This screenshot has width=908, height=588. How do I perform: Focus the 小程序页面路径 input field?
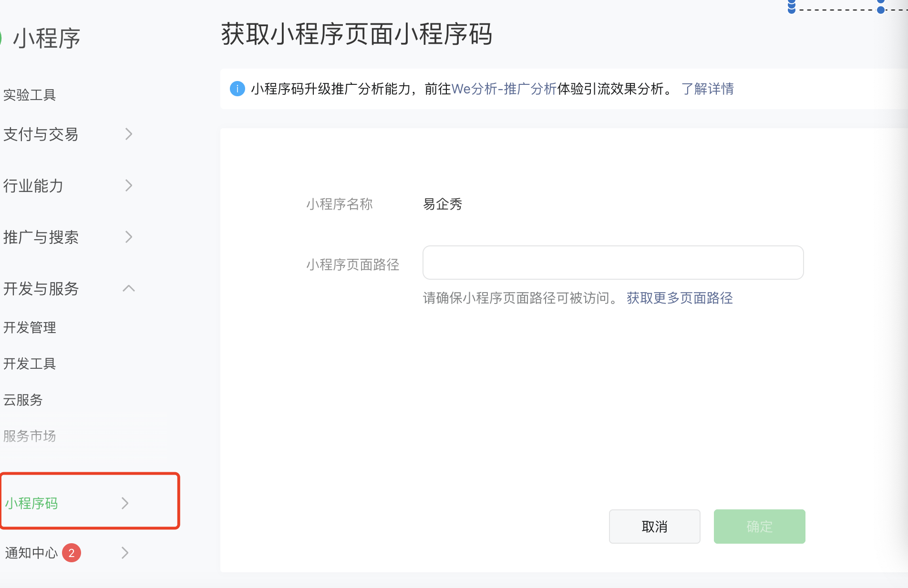coord(613,263)
